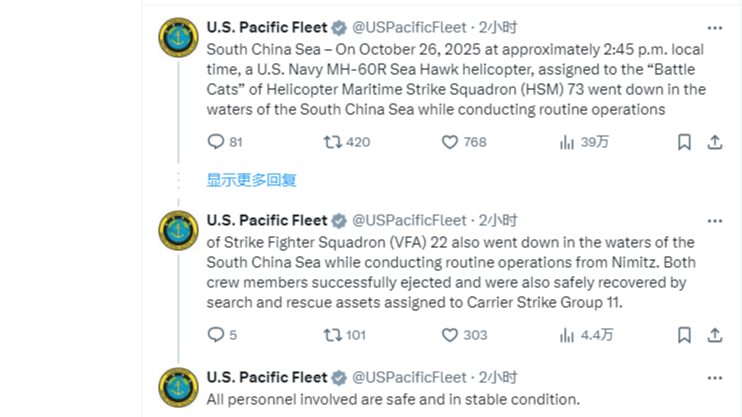Image resolution: width=742 pixels, height=417 pixels.
Task: Open more options on third tweet
Action: [714, 378]
